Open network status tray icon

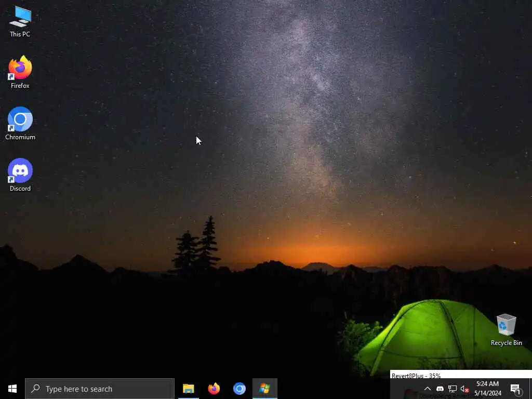click(x=453, y=389)
